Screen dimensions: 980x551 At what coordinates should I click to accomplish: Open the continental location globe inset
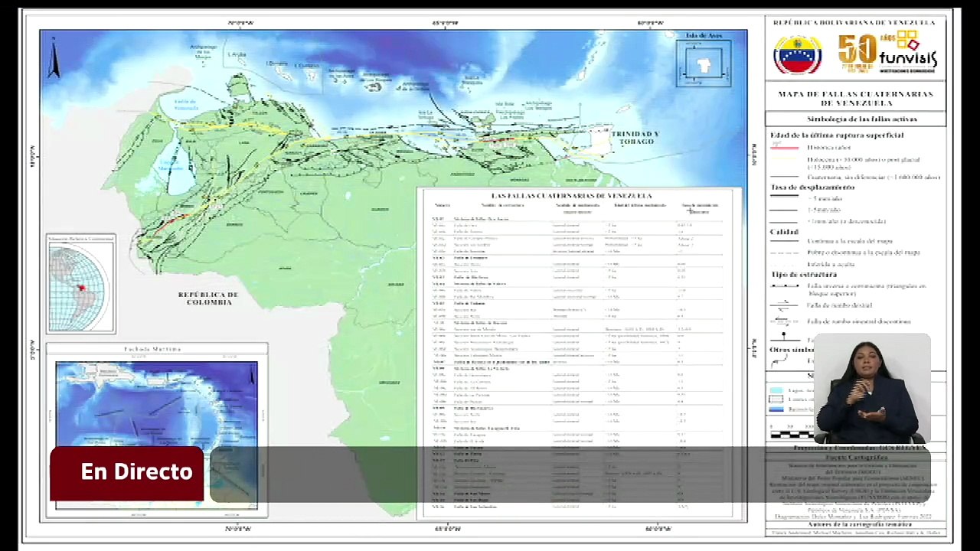tap(80, 284)
